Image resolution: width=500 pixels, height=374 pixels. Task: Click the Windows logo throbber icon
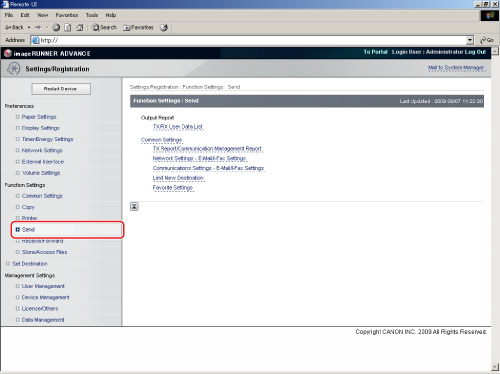(x=490, y=16)
